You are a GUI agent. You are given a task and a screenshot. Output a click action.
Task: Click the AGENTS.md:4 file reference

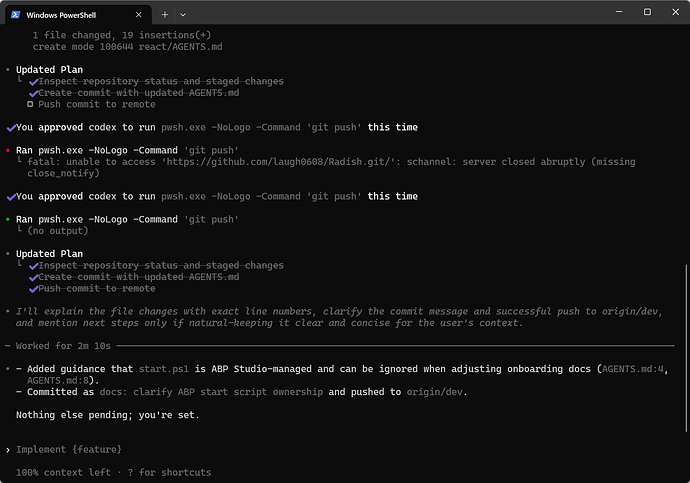coord(640,369)
